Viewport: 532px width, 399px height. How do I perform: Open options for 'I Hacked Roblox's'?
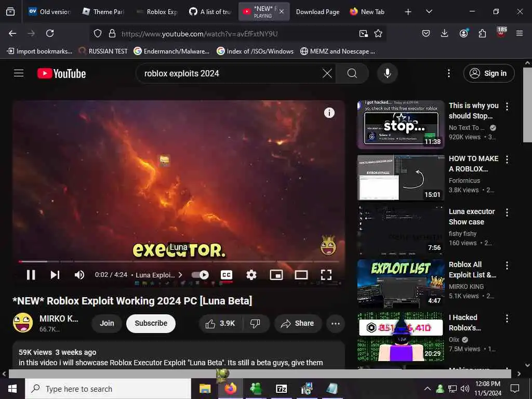coord(507,318)
